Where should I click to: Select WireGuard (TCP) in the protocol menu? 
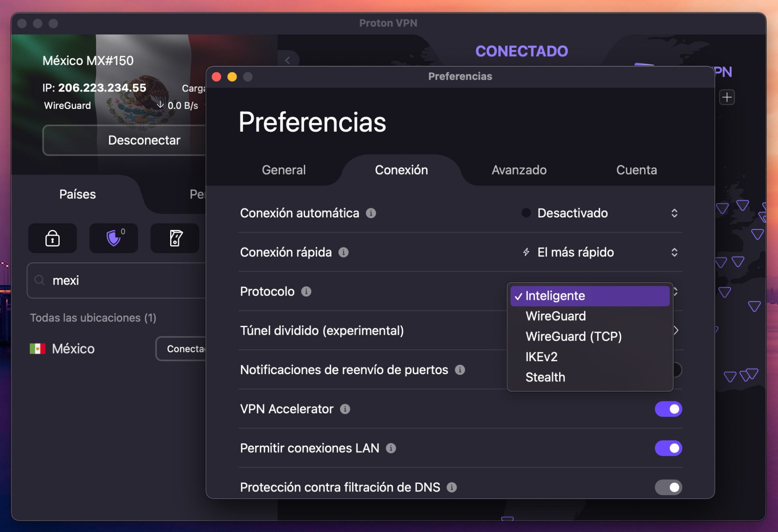573,336
